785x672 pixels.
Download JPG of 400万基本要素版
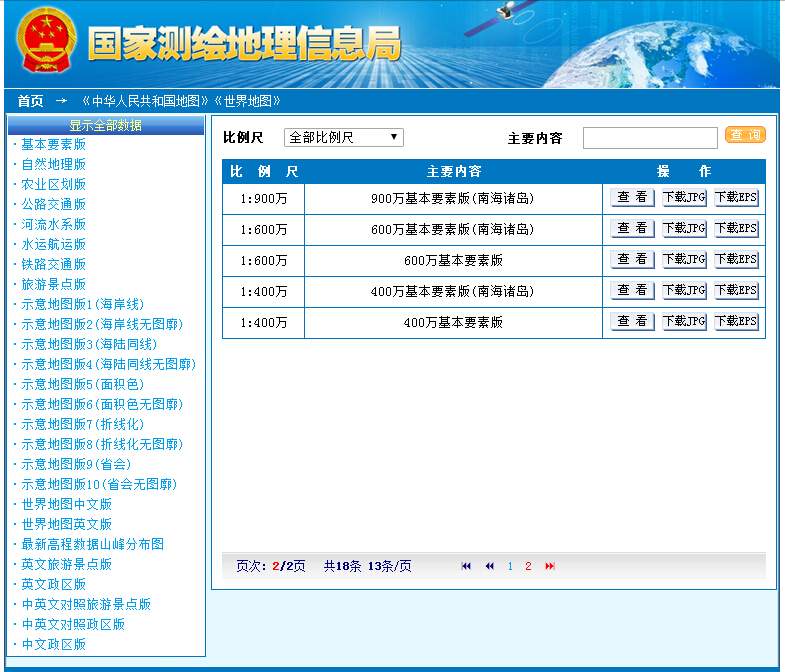(684, 321)
